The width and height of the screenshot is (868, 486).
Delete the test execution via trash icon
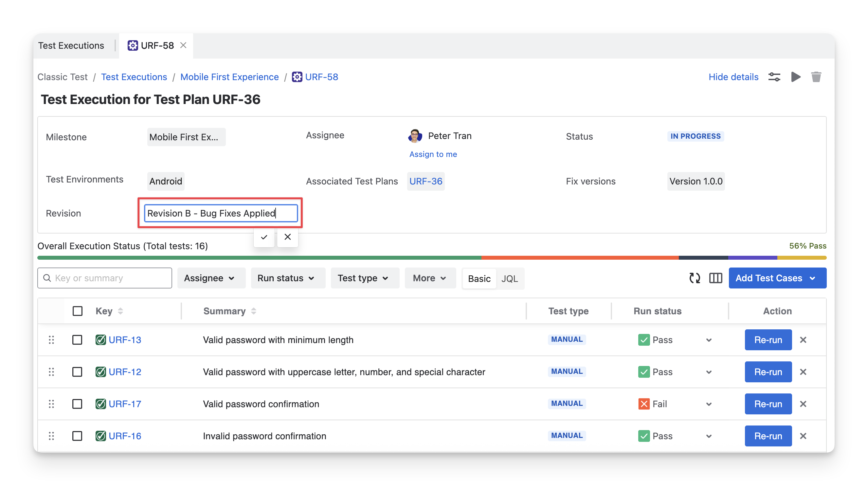tap(816, 77)
